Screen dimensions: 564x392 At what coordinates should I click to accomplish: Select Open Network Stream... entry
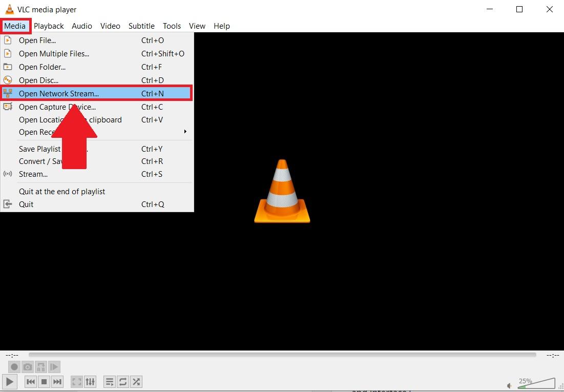pyautogui.click(x=97, y=93)
